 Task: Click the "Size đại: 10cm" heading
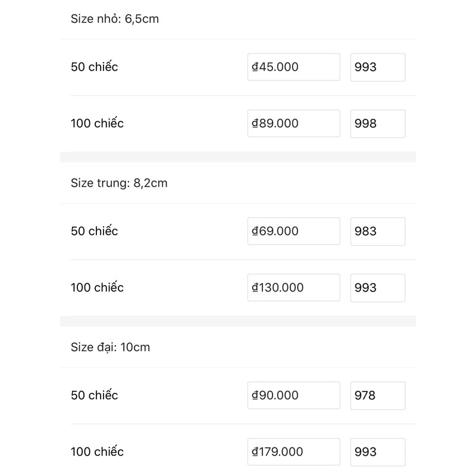coord(110,347)
